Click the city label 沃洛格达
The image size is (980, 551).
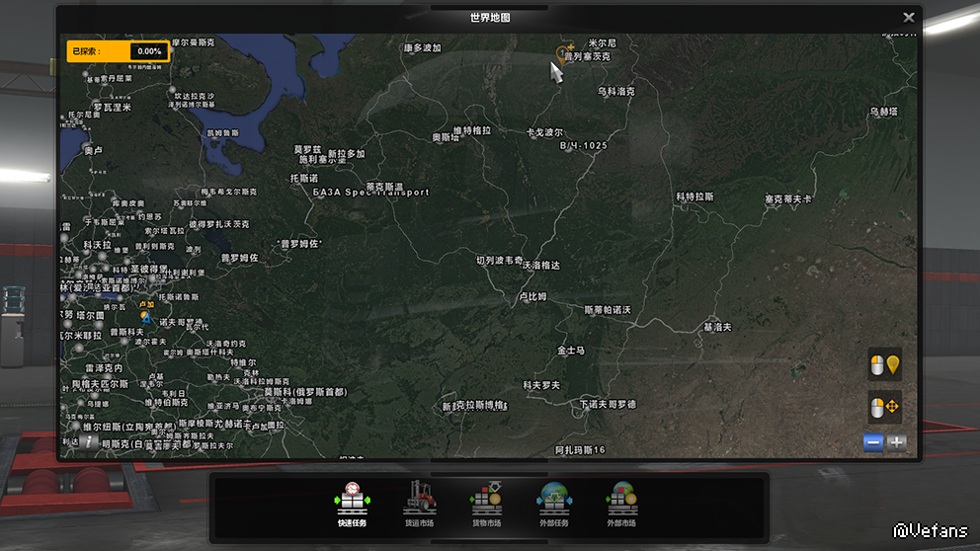[x=541, y=266]
